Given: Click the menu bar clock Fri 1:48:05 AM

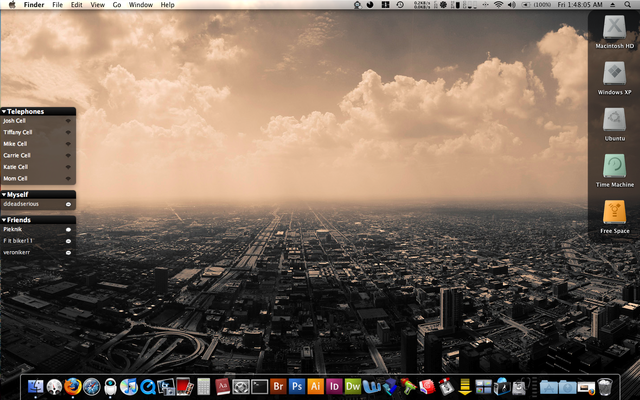Looking at the screenshot, I should coord(580,4).
